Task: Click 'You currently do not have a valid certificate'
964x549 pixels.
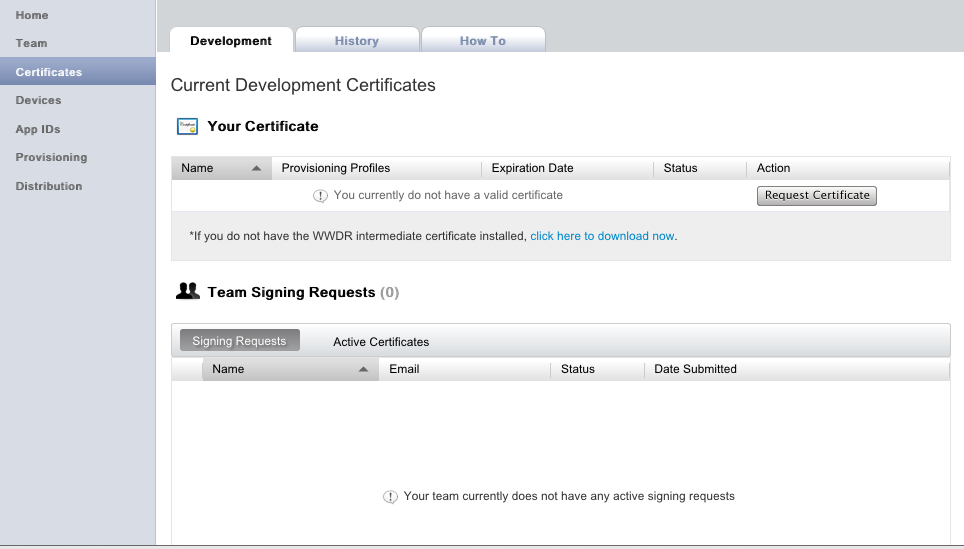Action: (448, 196)
